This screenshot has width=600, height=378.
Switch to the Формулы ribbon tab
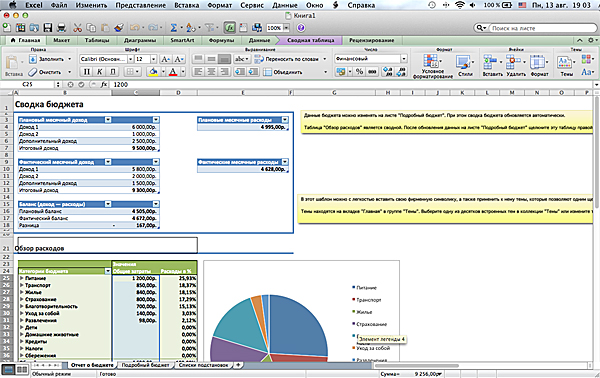221,40
